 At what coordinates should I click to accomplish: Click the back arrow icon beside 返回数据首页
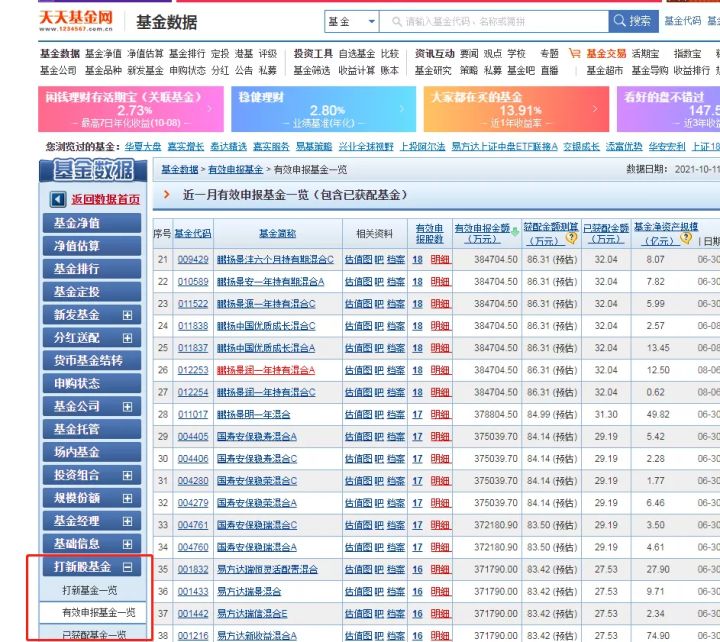coord(58,199)
